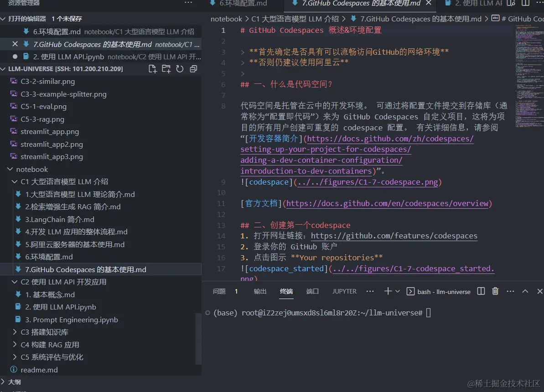Split the terminal panel

pyautogui.click(x=481, y=291)
